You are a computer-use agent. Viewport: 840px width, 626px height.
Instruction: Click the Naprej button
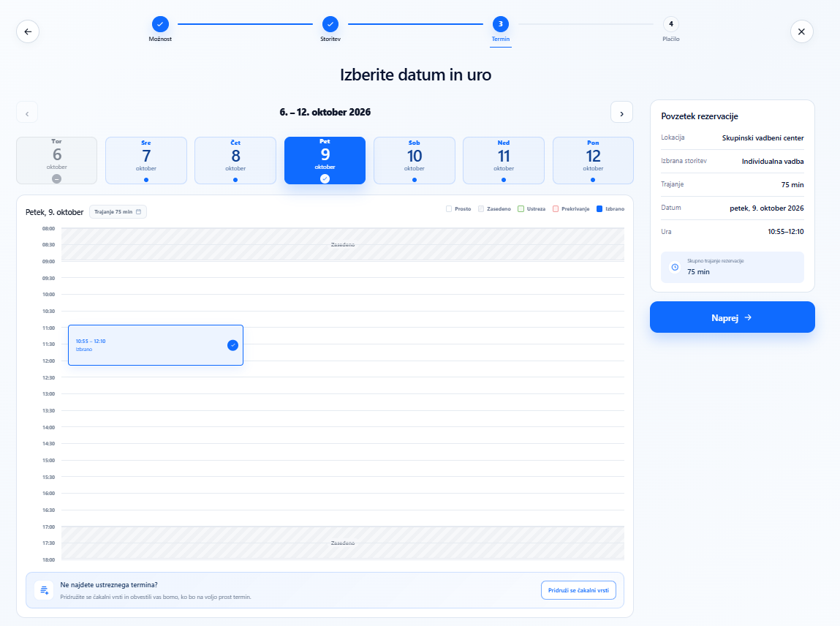733,317
